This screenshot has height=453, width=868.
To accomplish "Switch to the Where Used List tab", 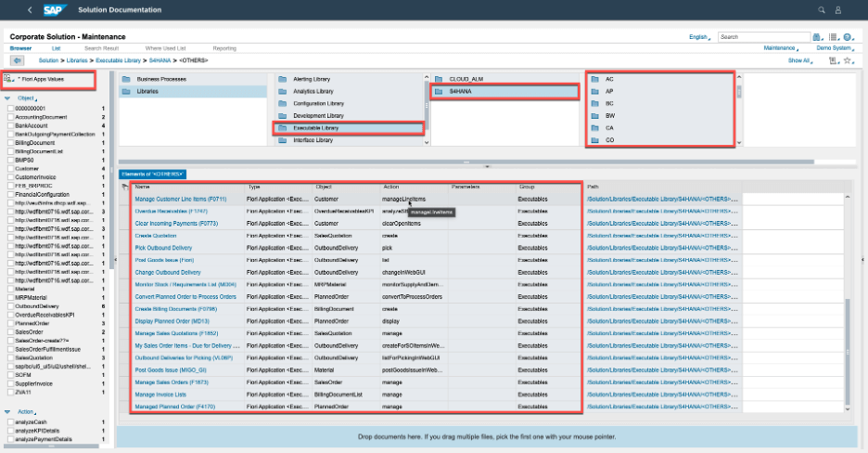I will (x=165, y=48).
